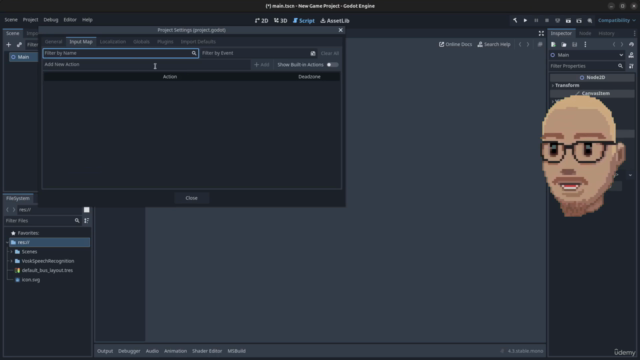Click the Add New Action field
This screenshot has height=360, width=640.
(x=147, y=64)
